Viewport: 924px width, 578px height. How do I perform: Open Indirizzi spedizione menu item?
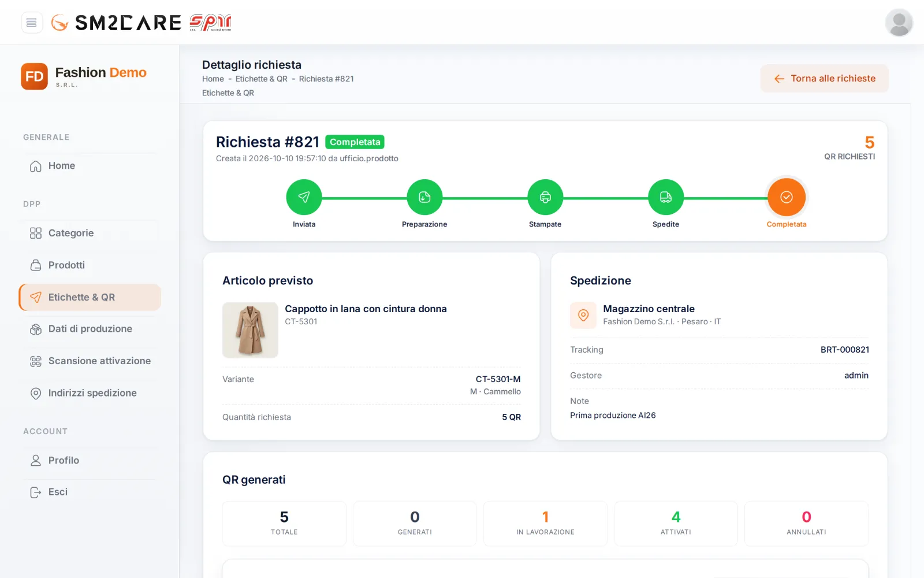(x=90, y=393)
